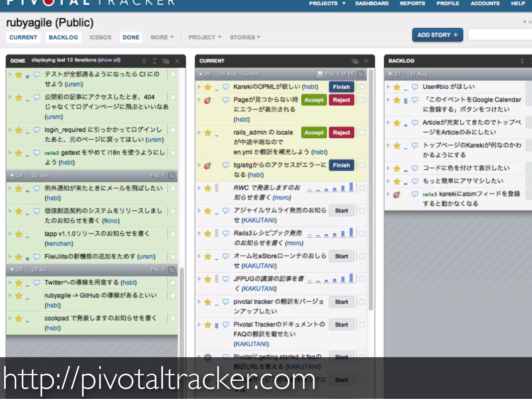Select checkbox for tig/atig story
Image resolution: width=532 pixels, height=399 pixels.
pos(362,165)
